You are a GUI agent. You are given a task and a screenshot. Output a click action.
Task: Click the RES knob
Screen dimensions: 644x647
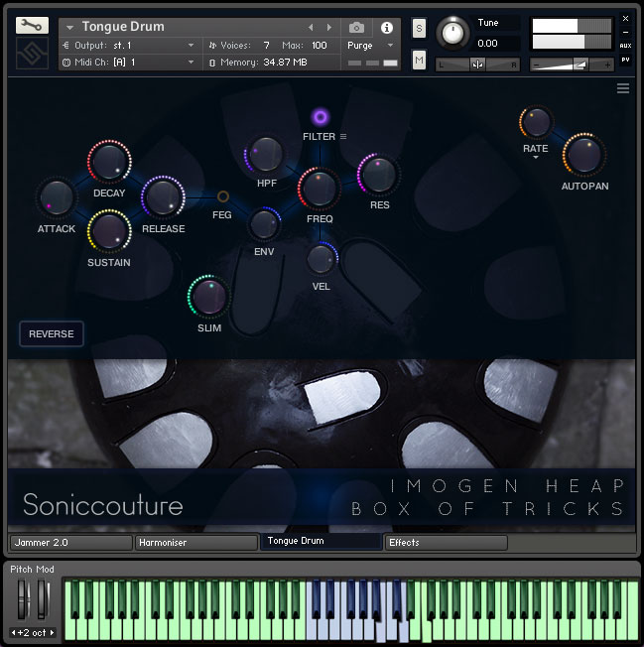point(378,174)
